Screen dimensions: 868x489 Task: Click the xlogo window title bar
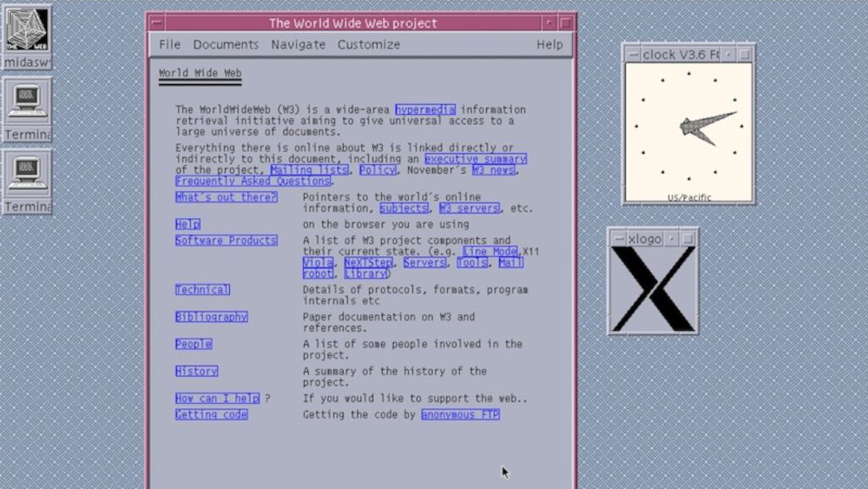point(645,239)
